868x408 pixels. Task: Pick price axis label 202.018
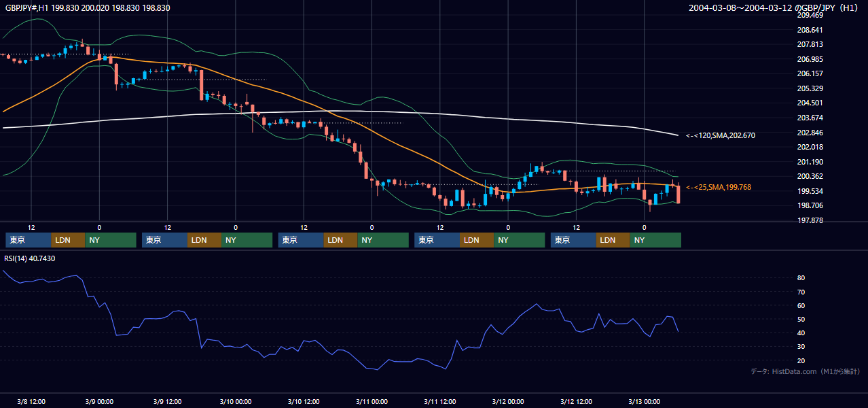click(810, 147)
